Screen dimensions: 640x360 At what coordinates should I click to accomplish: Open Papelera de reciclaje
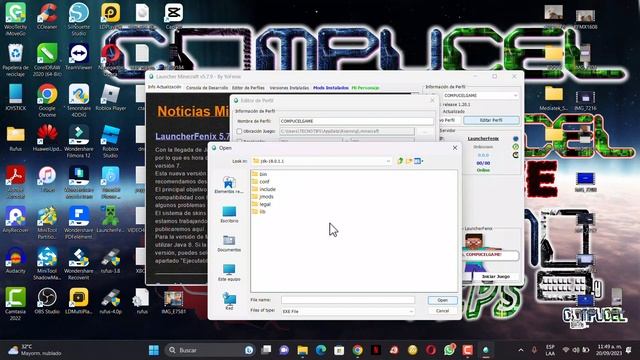[16, 60]
